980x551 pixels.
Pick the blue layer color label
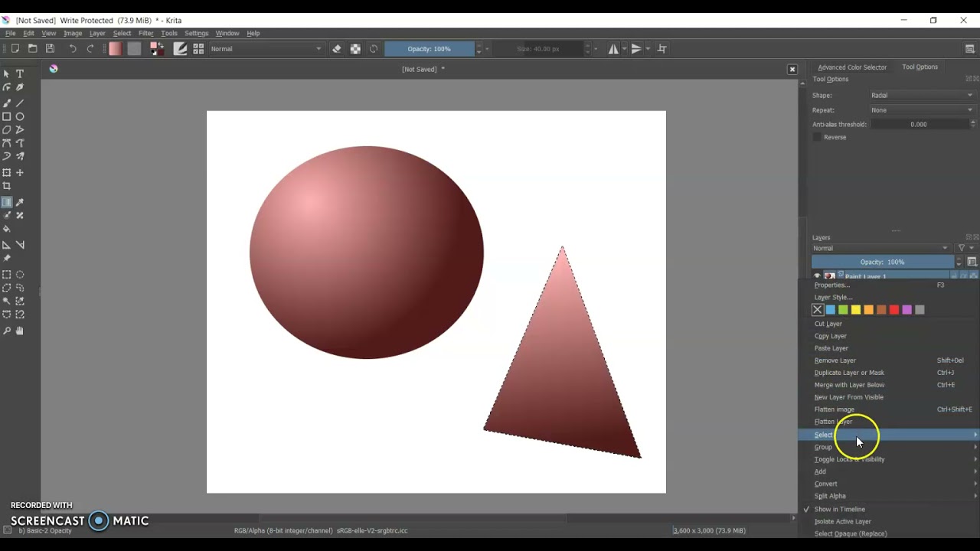pyautogui.click(x=831, y=310)
